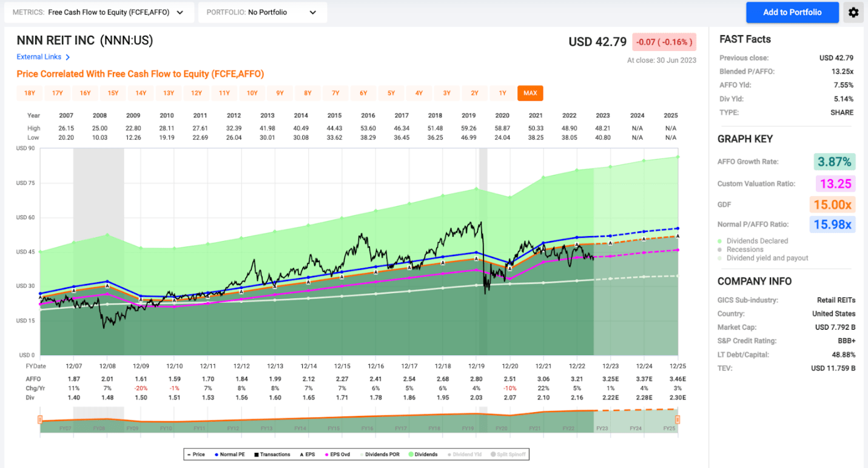Select the 2Y time range tab
The height and width of the screenshot is (468, 868).
475,93
